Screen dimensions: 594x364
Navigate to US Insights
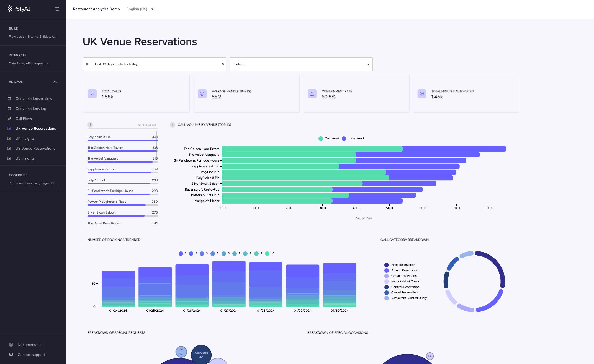(x=25, y=158)
